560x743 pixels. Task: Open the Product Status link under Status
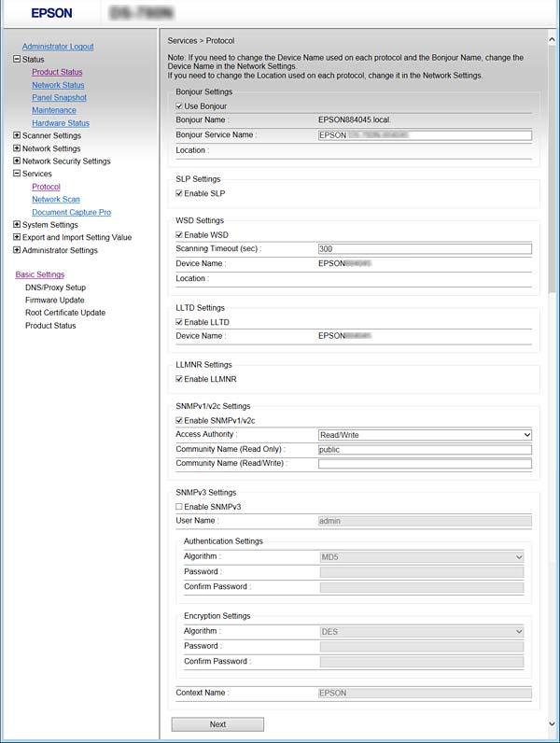click(x=57, y=72)
